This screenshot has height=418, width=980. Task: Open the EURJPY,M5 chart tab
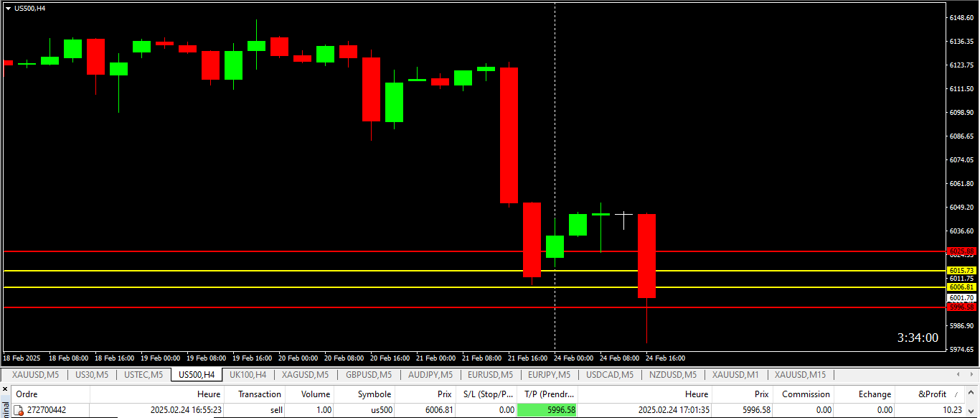click(x=549, y=374)
